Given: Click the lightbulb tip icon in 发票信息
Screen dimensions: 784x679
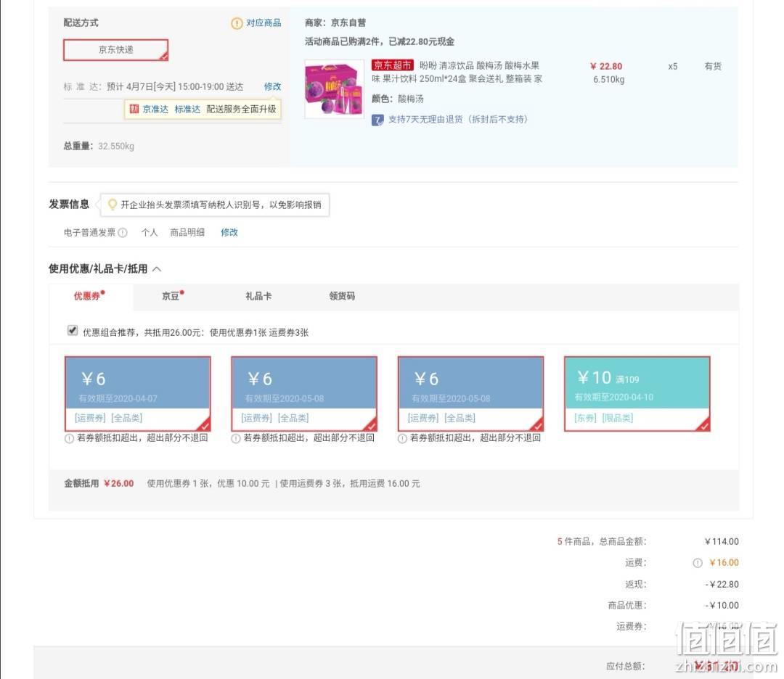Looking at the screenshot, I should [113, 205].
